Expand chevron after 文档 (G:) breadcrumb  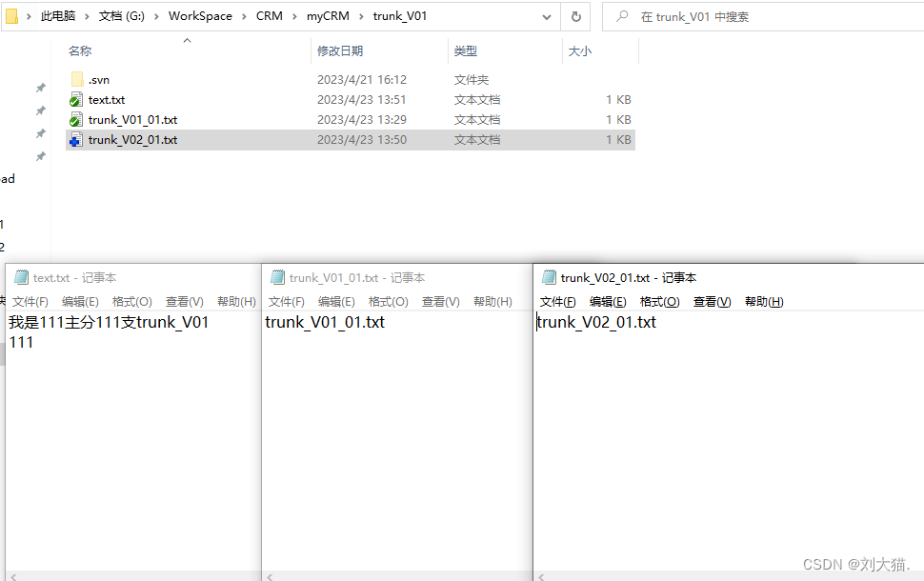pos(157,16)
